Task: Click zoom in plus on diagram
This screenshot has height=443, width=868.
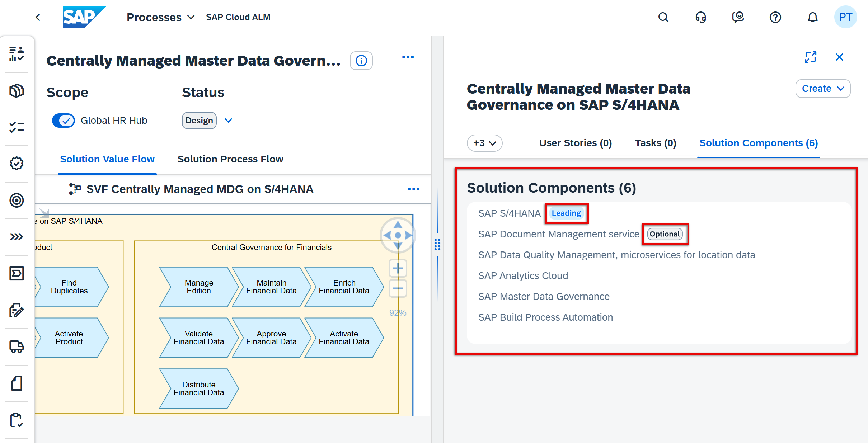Action: pos(398,268)
